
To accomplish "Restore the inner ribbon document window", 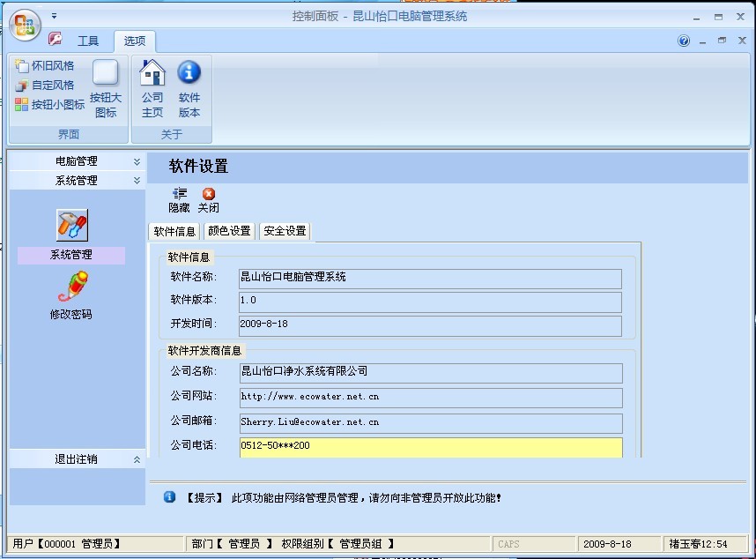I will (x=722, y=41).
